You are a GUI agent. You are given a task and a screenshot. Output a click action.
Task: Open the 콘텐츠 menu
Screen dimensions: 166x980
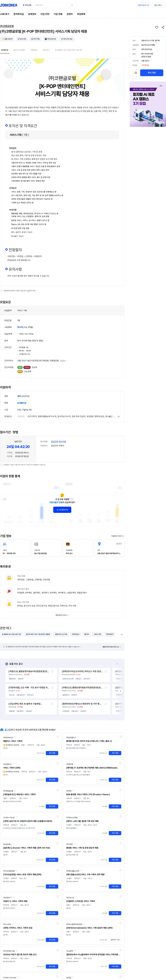[x=70, y=14]
